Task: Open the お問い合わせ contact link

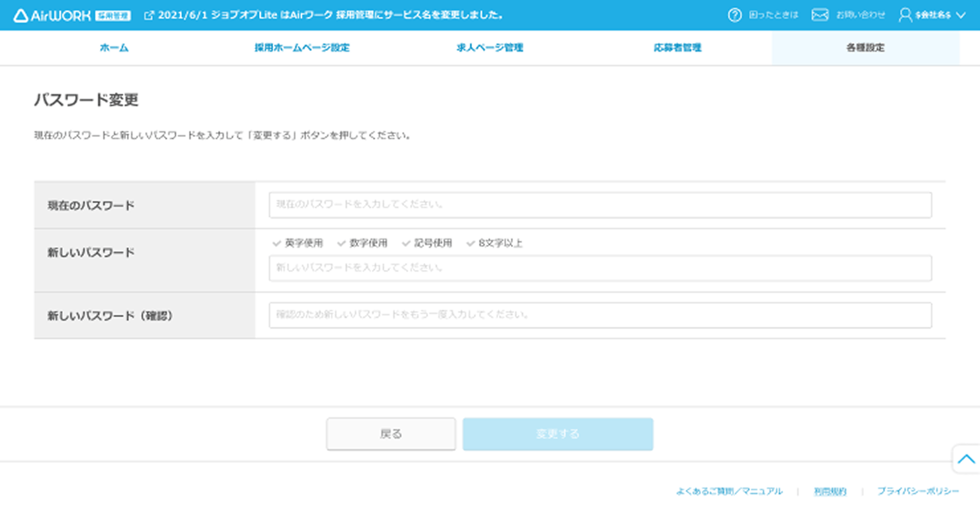Action: [860, 15]
